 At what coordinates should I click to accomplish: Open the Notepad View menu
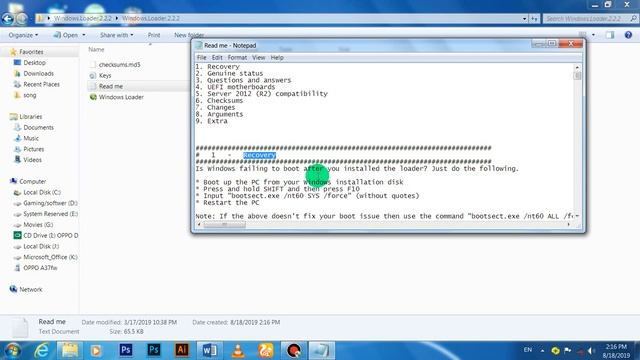[x=258, y=58]
